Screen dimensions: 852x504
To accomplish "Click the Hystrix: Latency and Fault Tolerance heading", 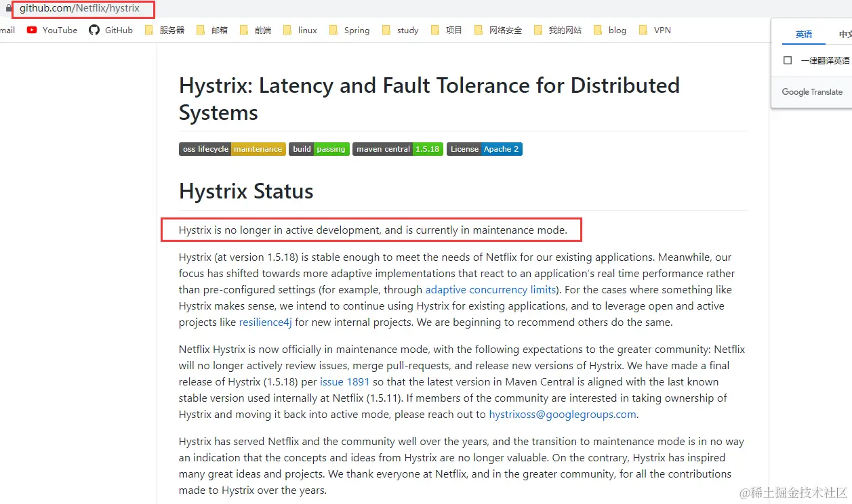I will pyautogui.click(x=429, y=99).
